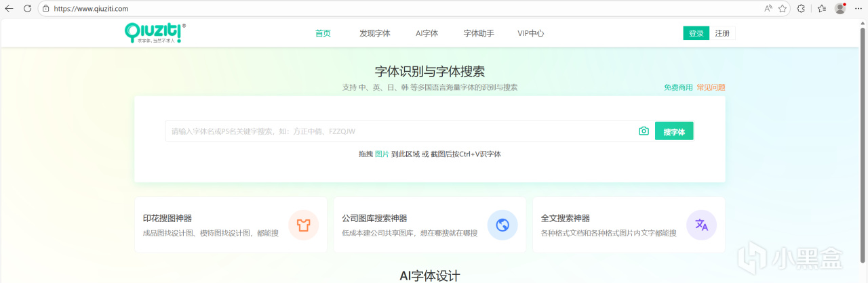Click the 支持中、英、日、韩 subtitle text
Screen dimensions: 868x283
coord(430,87)
